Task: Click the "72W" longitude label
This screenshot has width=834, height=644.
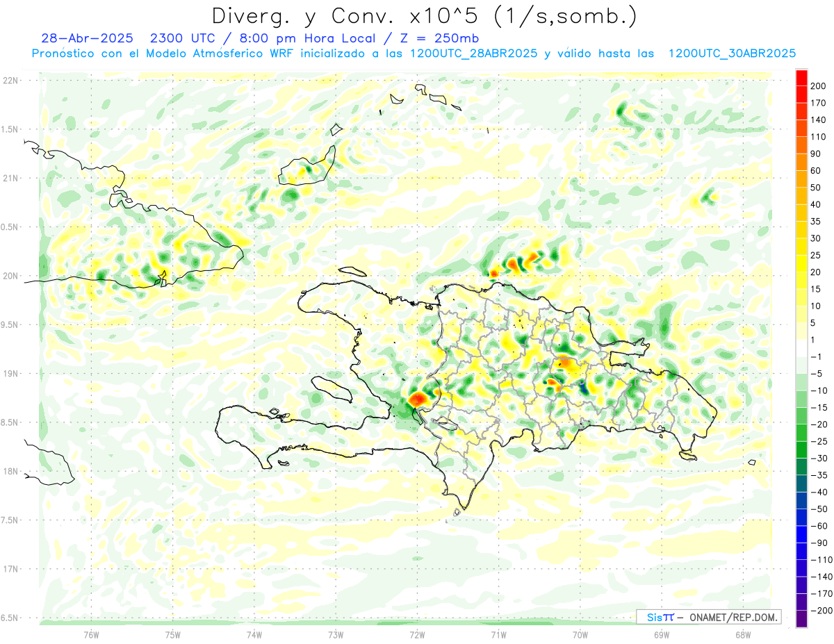Action: (417, 634)
